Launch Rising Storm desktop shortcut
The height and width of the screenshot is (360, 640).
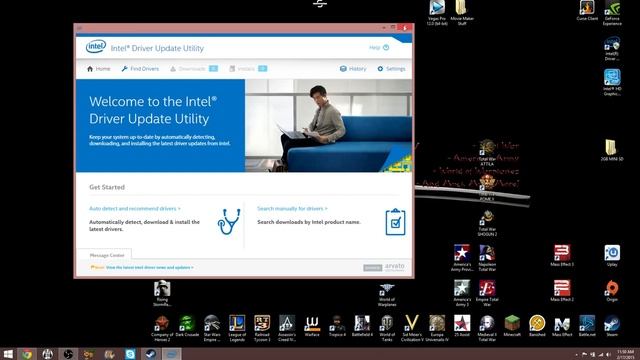tap(162, 293)
